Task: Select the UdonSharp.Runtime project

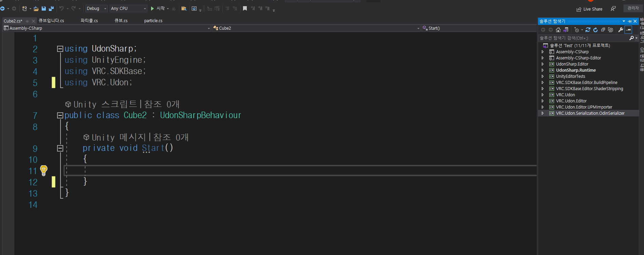Action: pos(576,70)
